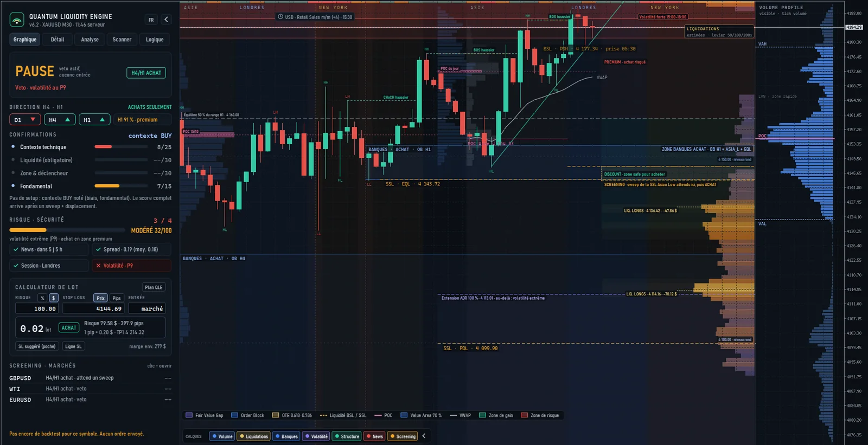Go to the Scanner tab
This screenshot has width=868, height=445.
pos(122,40)
